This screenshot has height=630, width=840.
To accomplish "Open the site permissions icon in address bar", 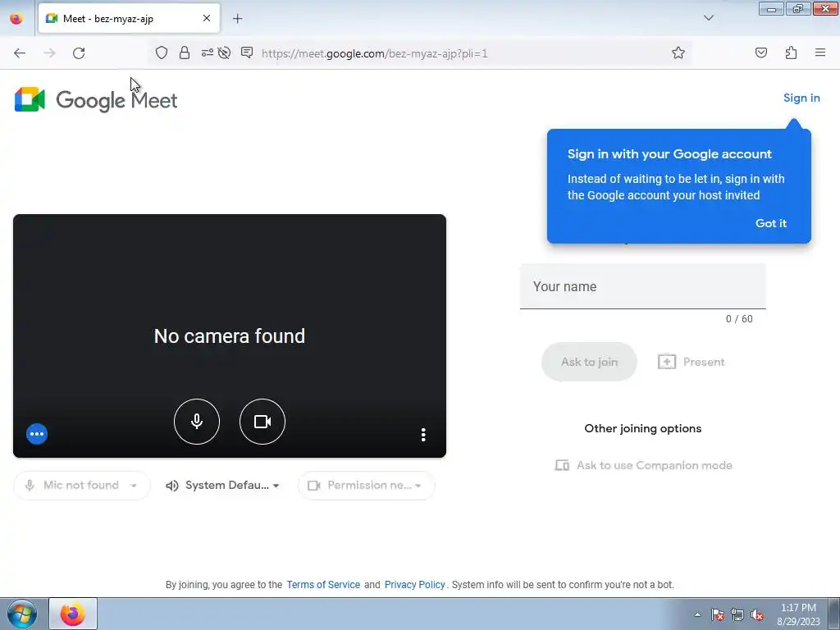I will click(207, 52).
